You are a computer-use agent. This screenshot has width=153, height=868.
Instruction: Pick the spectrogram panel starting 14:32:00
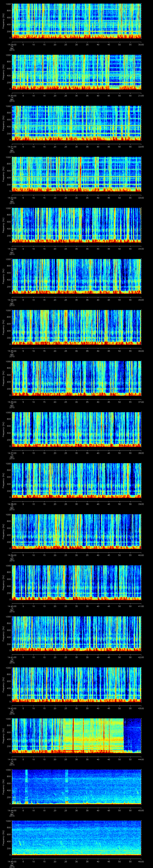[x=76, y=174]
